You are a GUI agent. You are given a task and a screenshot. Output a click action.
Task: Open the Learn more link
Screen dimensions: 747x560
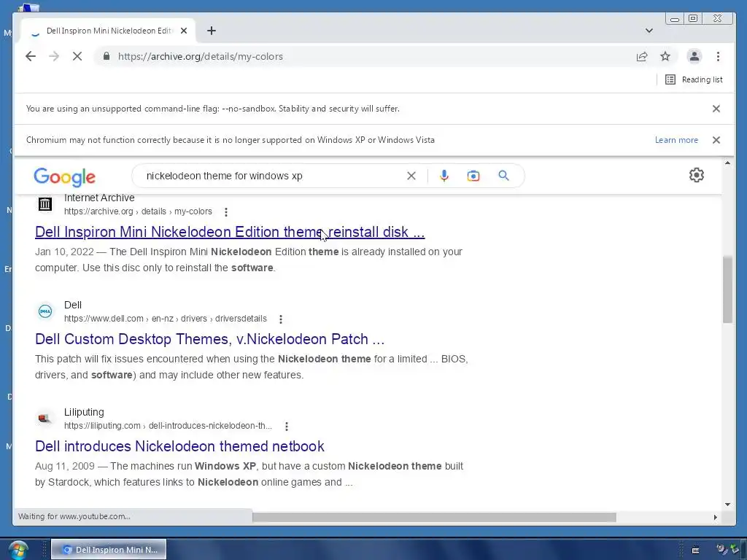click(676, 140)
